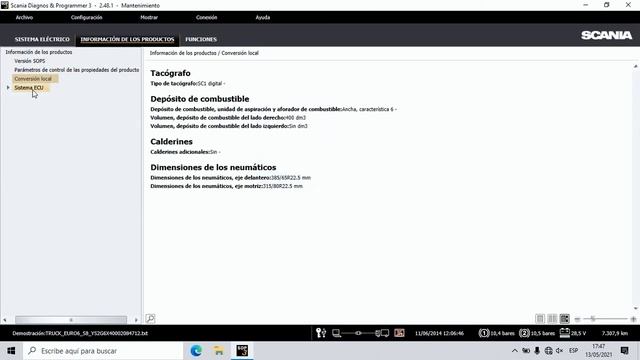
Task: Select the grid view layout icon
Action: [x=564, y=319]
